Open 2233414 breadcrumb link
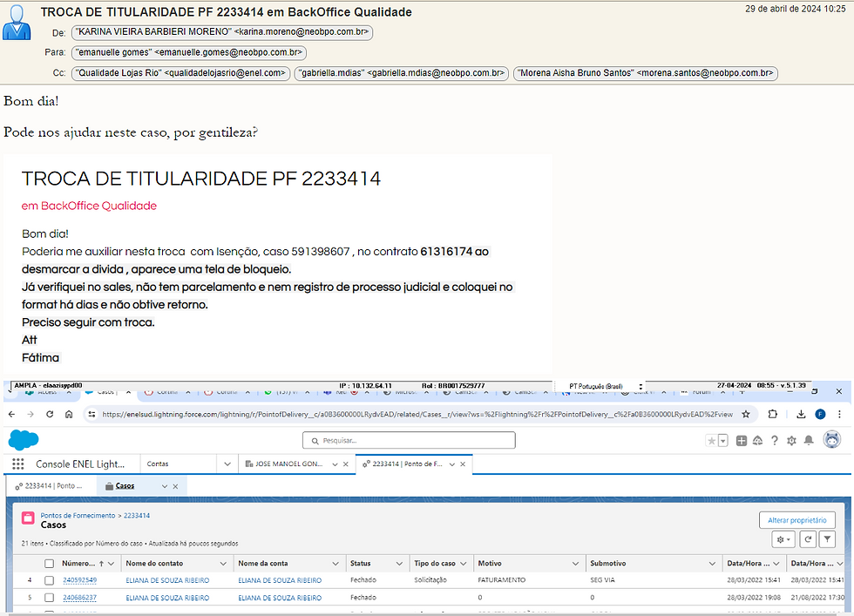This screenshot has width=854, height=616. pos(137,516)
